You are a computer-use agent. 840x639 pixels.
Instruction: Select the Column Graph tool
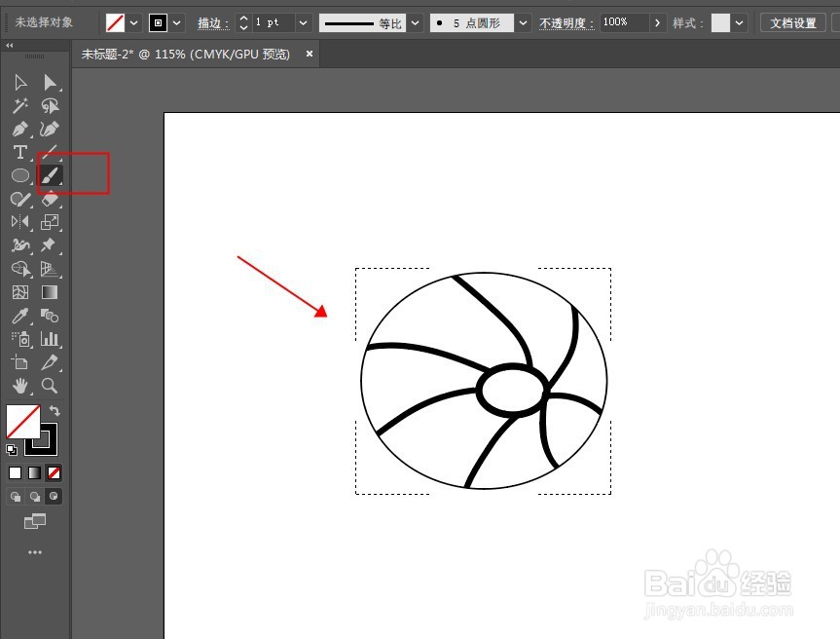[50, 339]
